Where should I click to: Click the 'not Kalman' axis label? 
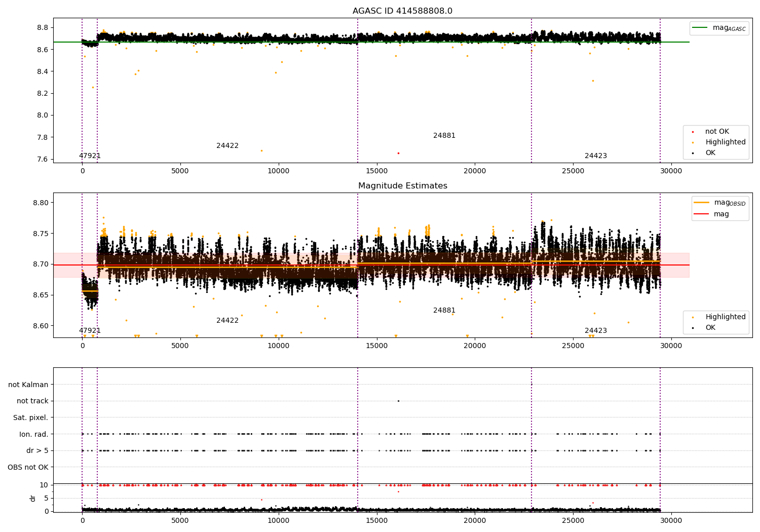coord(28,385)
